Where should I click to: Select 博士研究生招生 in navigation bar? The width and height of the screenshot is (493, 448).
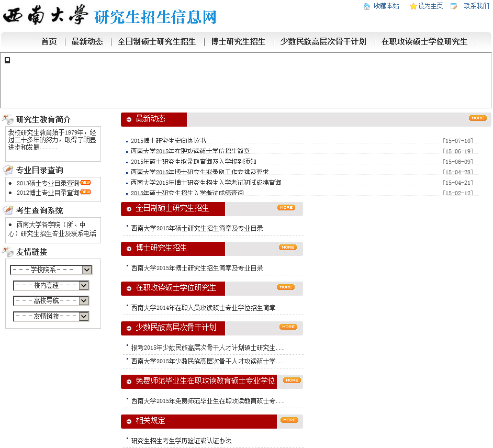[x=238, y=41]
